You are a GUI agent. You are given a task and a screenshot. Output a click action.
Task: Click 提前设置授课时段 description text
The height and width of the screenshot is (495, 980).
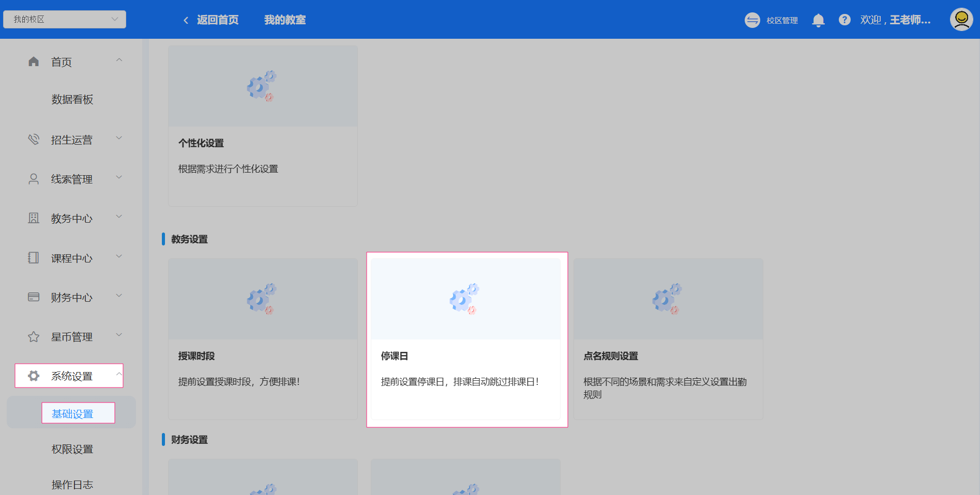click(x=239, y=382)
